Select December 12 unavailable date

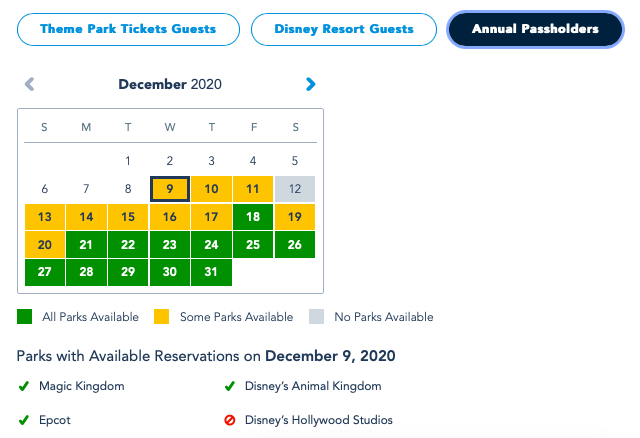click(x=295, y=189)
